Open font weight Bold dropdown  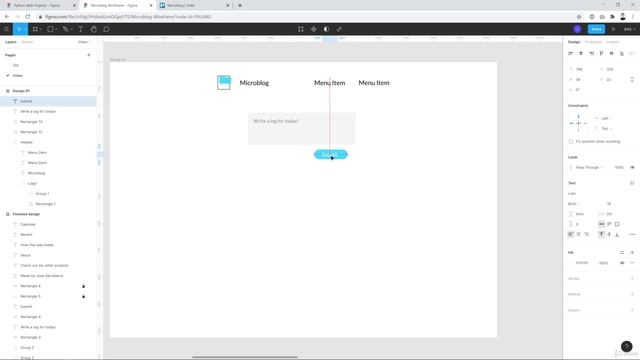574,204
